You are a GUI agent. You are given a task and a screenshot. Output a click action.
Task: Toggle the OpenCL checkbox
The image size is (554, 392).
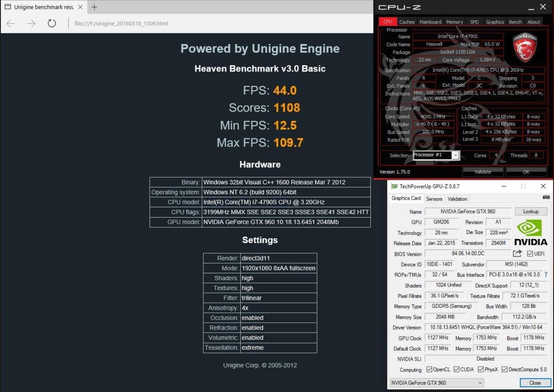(429, 370)
